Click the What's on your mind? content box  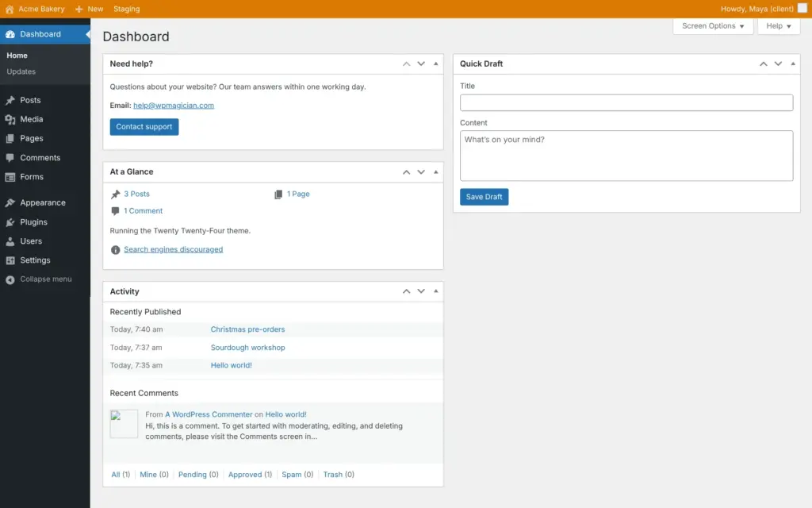pyautogui.click(x=626, y=156)
